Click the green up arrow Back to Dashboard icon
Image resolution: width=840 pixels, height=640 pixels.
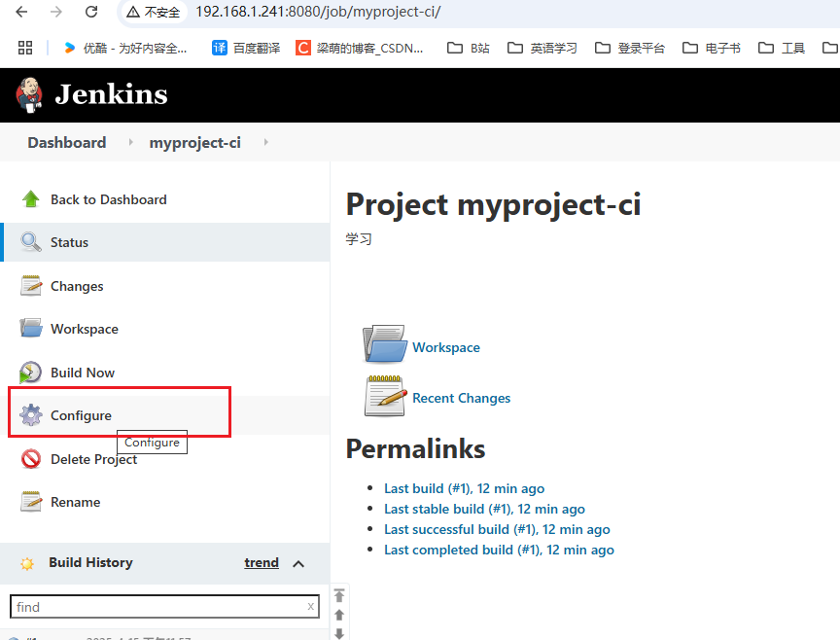click(31, 199)
